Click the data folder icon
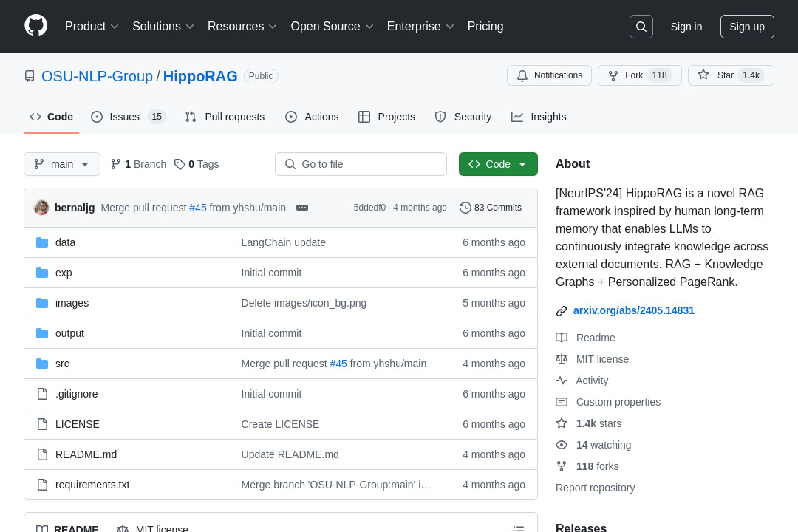Image resolution: width=798 pixels, height=532 pixels. coord(42,242)
